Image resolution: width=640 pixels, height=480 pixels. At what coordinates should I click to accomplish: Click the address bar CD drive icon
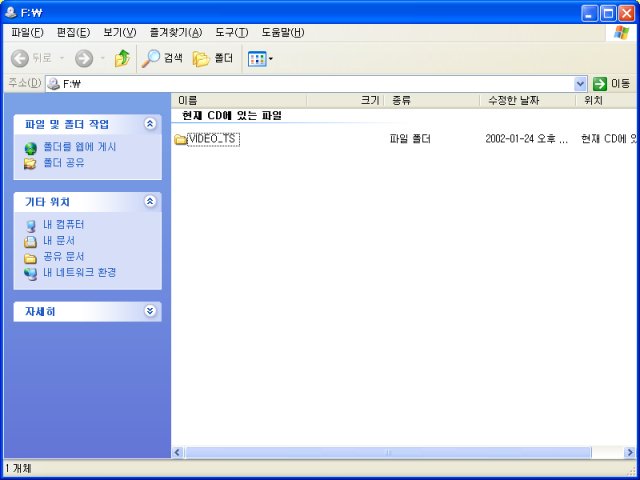(x=53, y=84)
